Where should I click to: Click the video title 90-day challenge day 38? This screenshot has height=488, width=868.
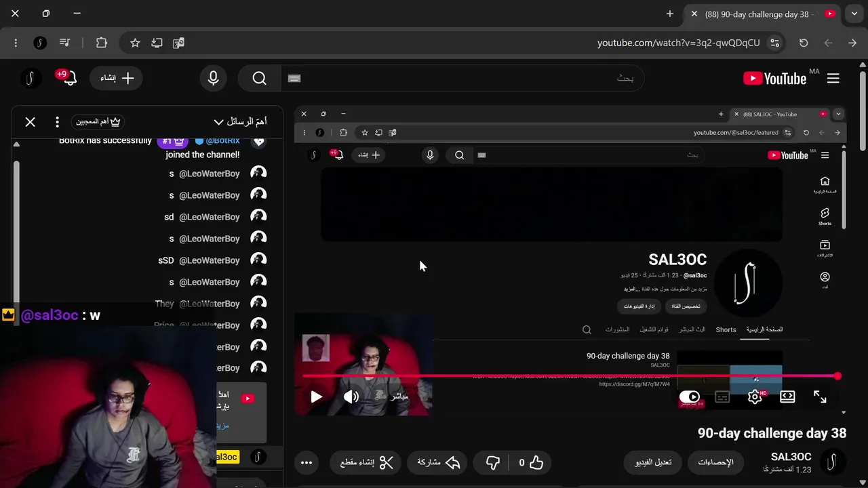(x=772, y=433)
